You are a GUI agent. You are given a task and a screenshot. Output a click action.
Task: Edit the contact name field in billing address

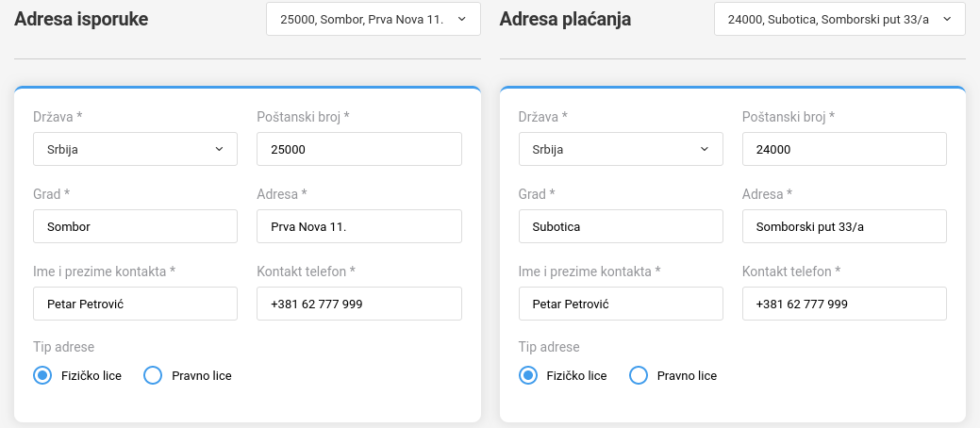[x=621, y=304]
